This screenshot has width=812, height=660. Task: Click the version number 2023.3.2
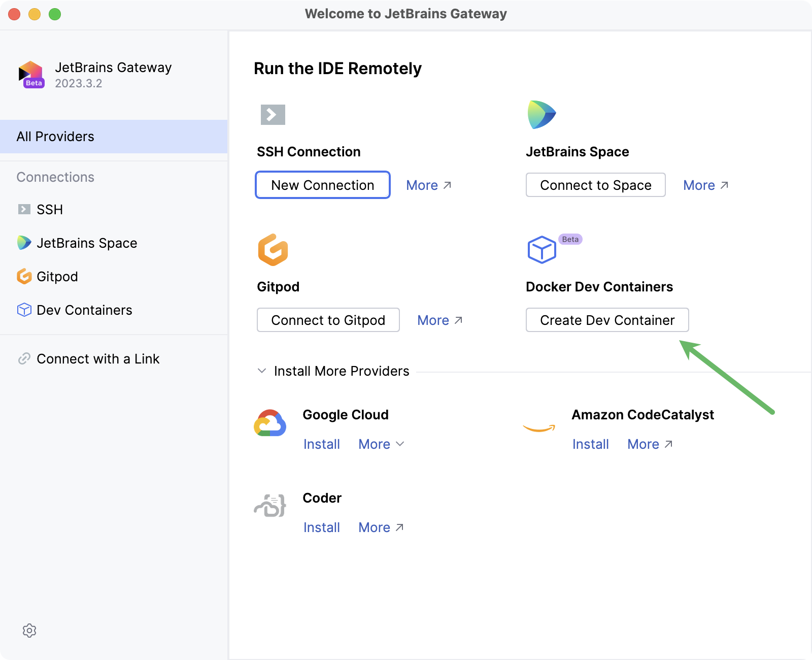pos(79,83)
